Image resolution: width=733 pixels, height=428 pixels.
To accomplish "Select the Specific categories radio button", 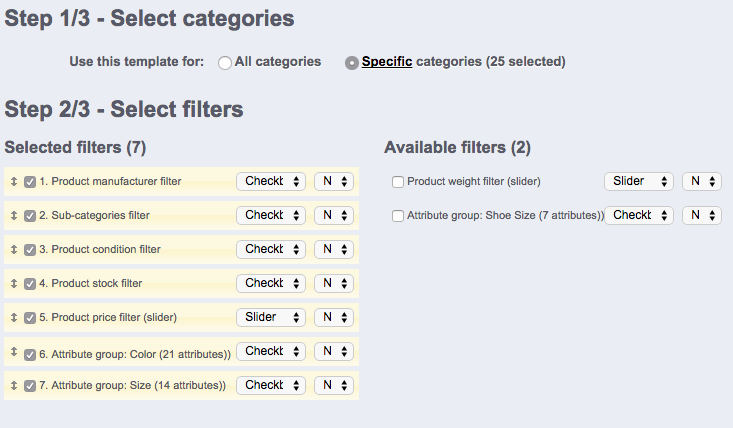I will coord(352,62).
